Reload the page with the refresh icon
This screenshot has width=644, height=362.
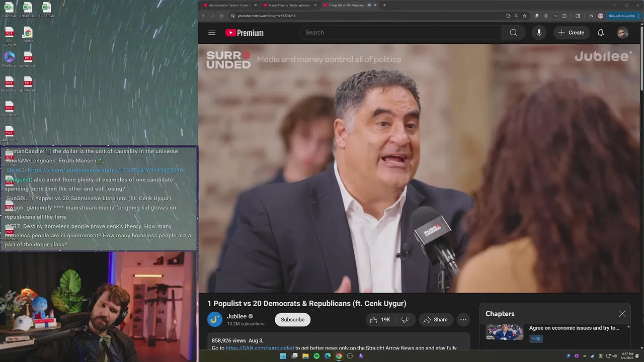(222, 16)
